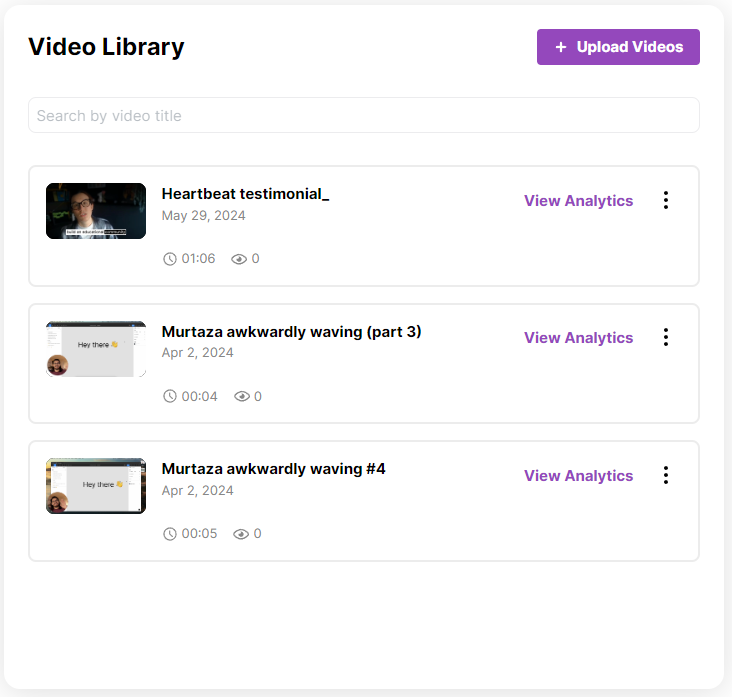This screenshot has height=697, width=732.
Task: Click the eye views icon on Murtaza part 3
Action: pos(241,396)
